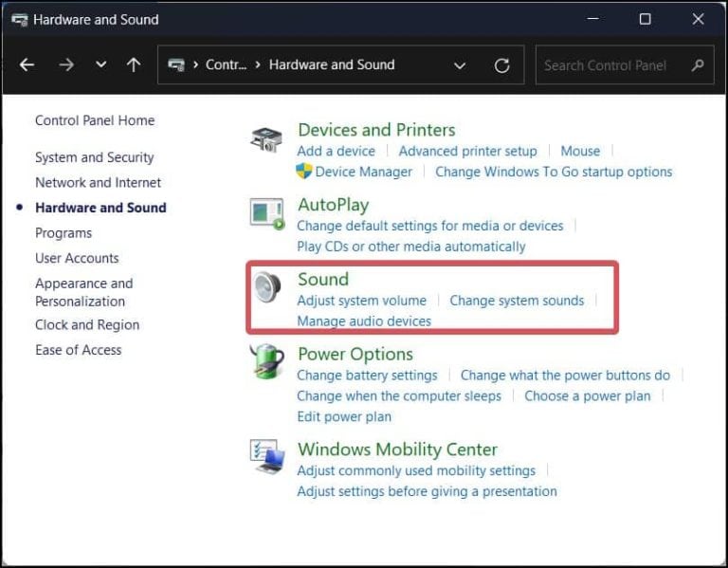Open the AutoPlay category icon
This screenshot has height=568, width=728.
tap(267, 214)
